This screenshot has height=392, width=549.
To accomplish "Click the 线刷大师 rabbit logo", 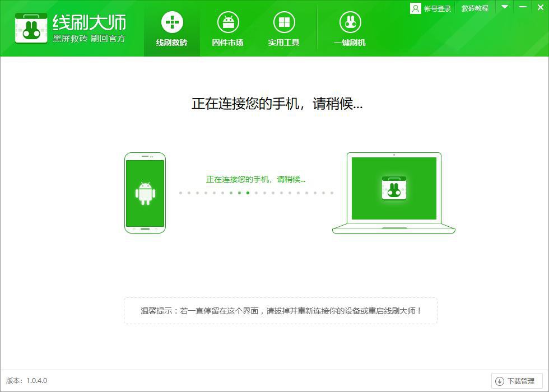I will pos(31,29).
